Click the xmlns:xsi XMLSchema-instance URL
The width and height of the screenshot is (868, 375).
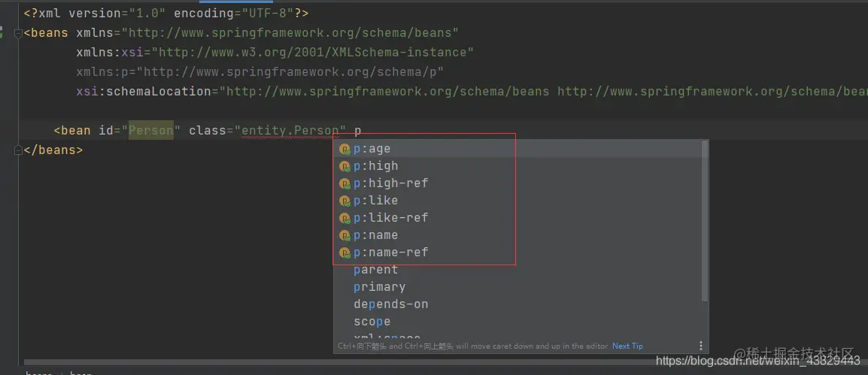(313, 53)
